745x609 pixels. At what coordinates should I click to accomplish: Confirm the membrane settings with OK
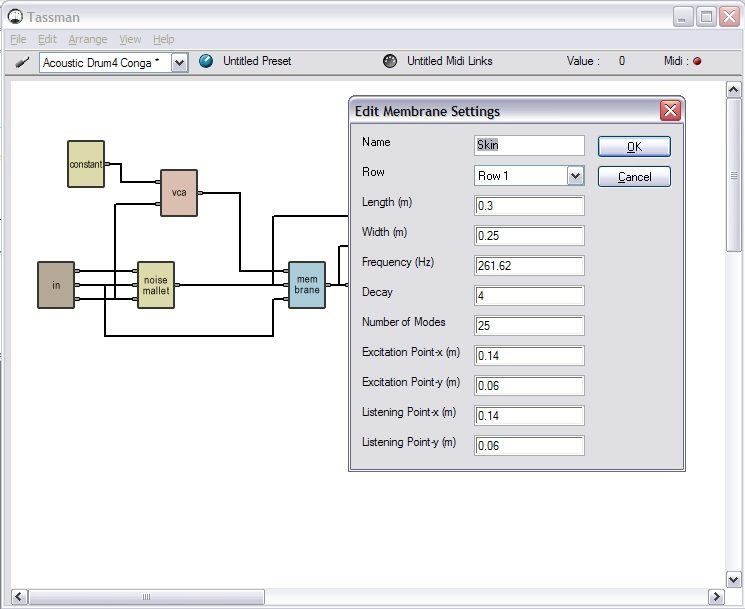pos(634,146)
